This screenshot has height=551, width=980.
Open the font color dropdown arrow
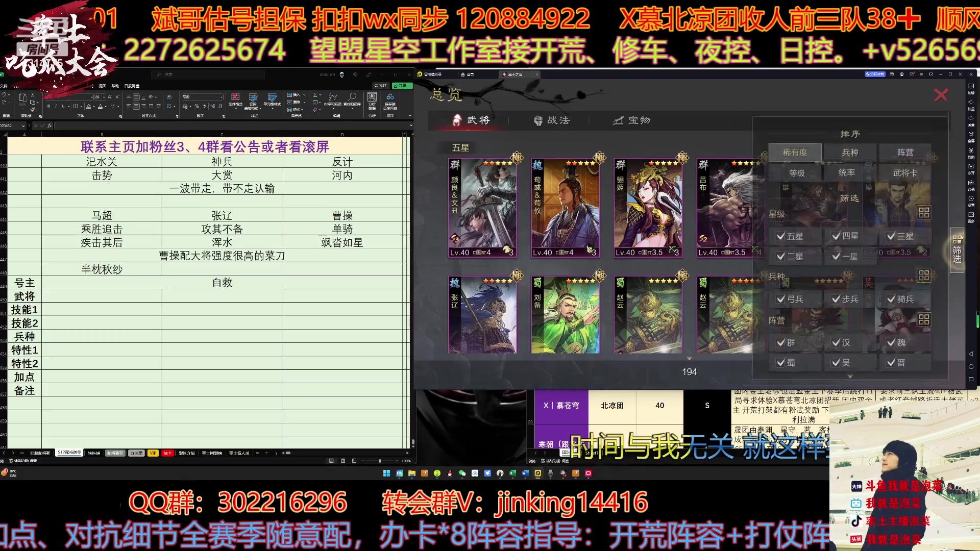(x=106, y=107)
